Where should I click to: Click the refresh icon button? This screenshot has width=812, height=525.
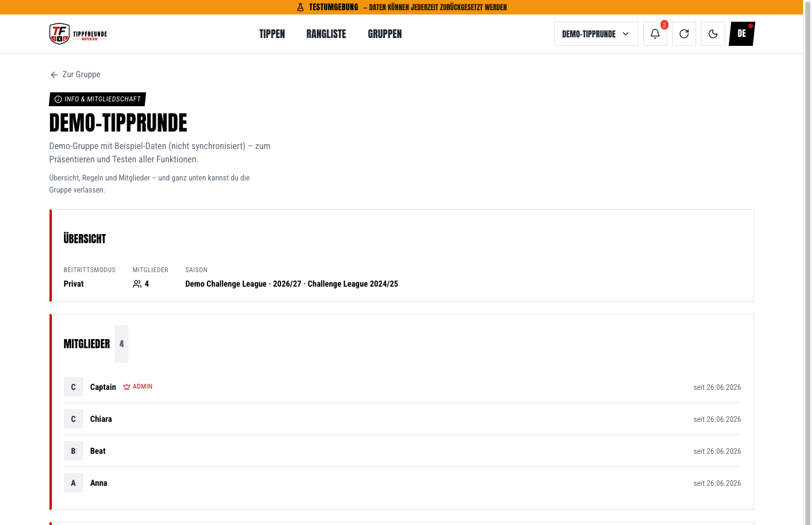tap(684, 34)
